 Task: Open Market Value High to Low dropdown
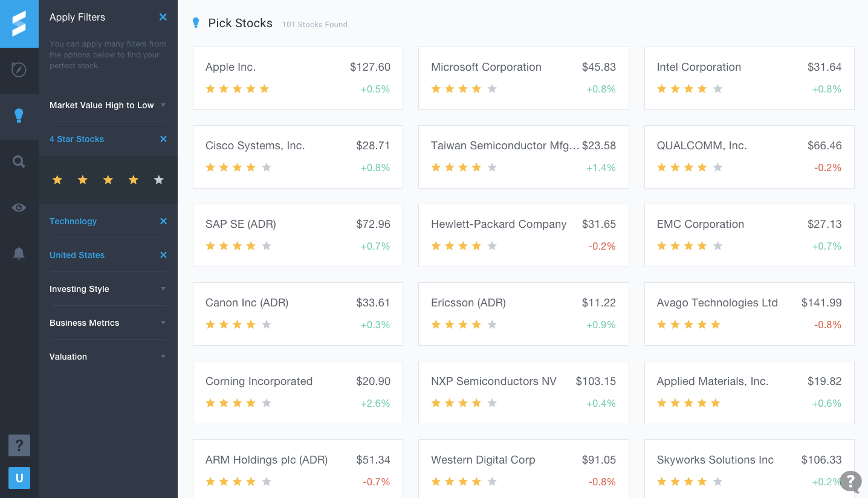pos(108,105)
